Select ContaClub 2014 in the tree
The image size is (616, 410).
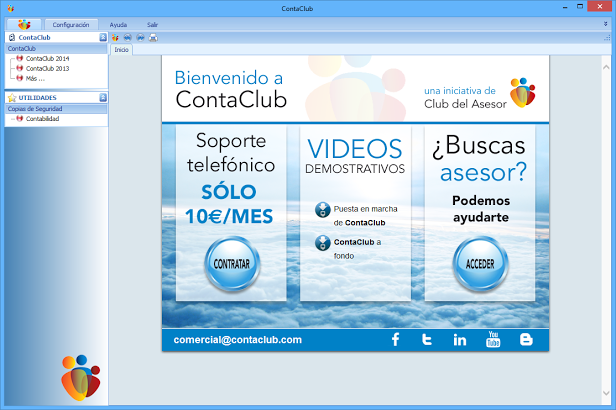click(x=47, y=59)
